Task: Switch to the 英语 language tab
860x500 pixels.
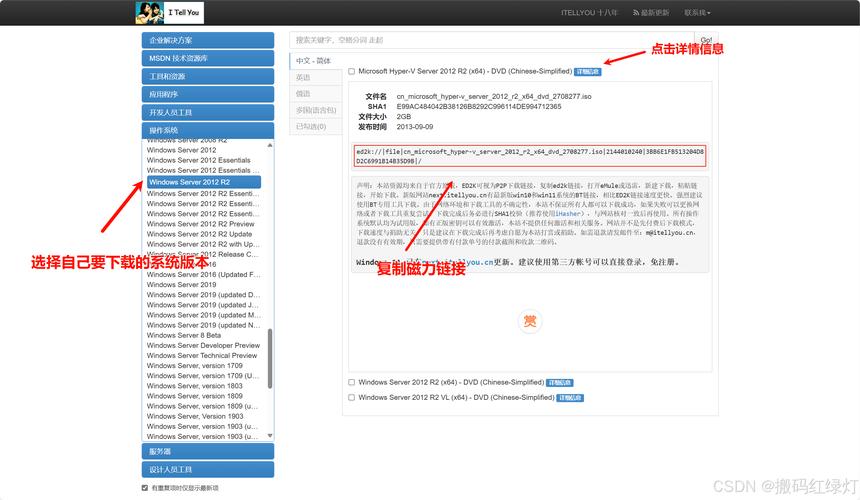Action: [315, 77]
